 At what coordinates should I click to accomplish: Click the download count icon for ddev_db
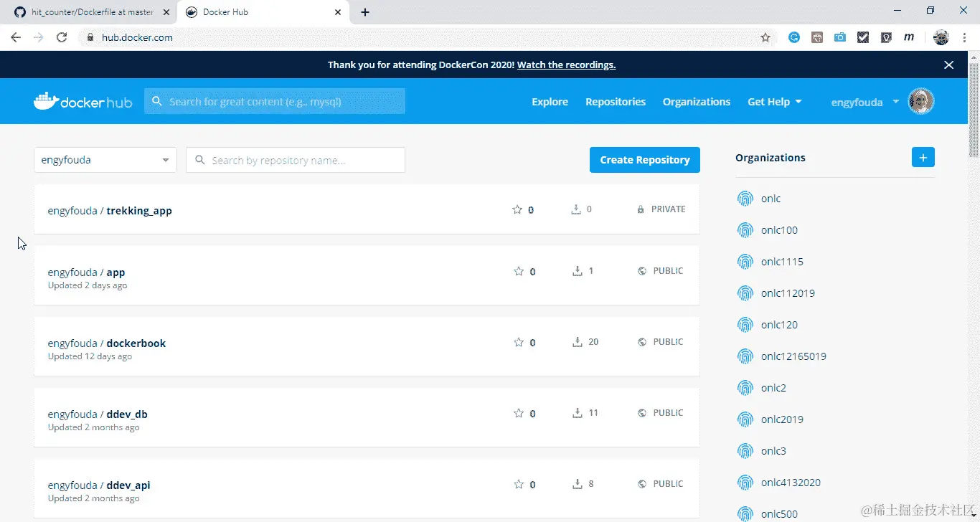577,412
